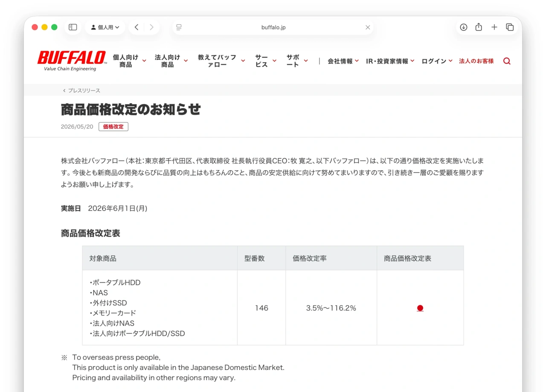
Task: Click the ・法人向けNAS list entry
Action: 112,323
